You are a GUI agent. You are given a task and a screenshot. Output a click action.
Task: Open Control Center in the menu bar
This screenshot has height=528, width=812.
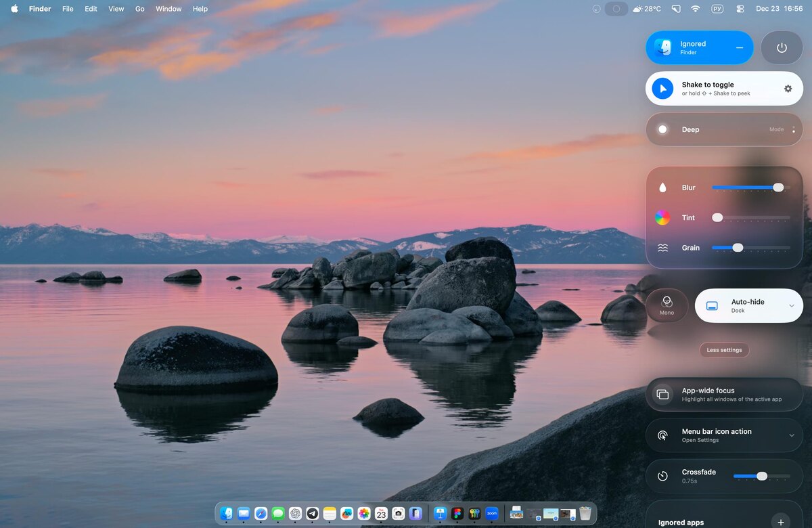pyautogui.click(x=740, y=9)
